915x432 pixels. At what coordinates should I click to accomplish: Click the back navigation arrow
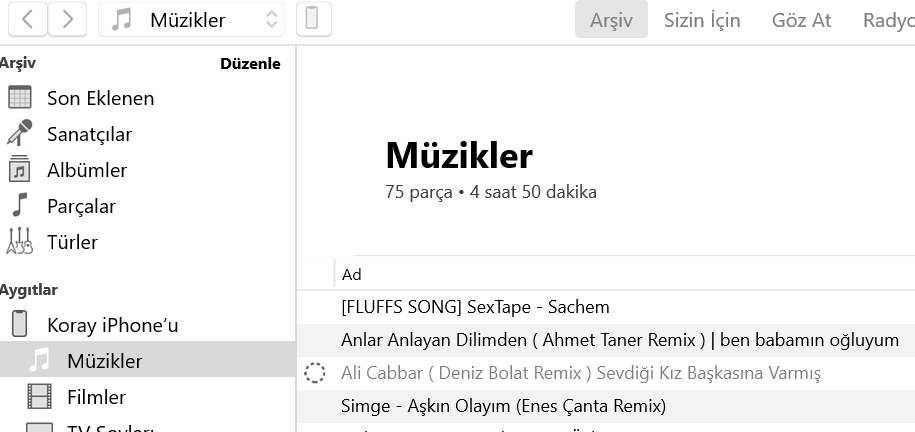(29, 19)
